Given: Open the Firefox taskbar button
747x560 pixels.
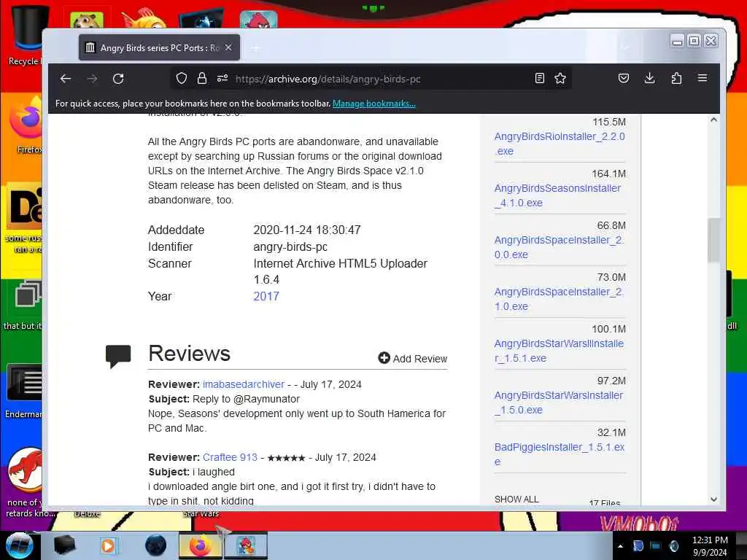Looking at the screenshot, I should (200, 545).
